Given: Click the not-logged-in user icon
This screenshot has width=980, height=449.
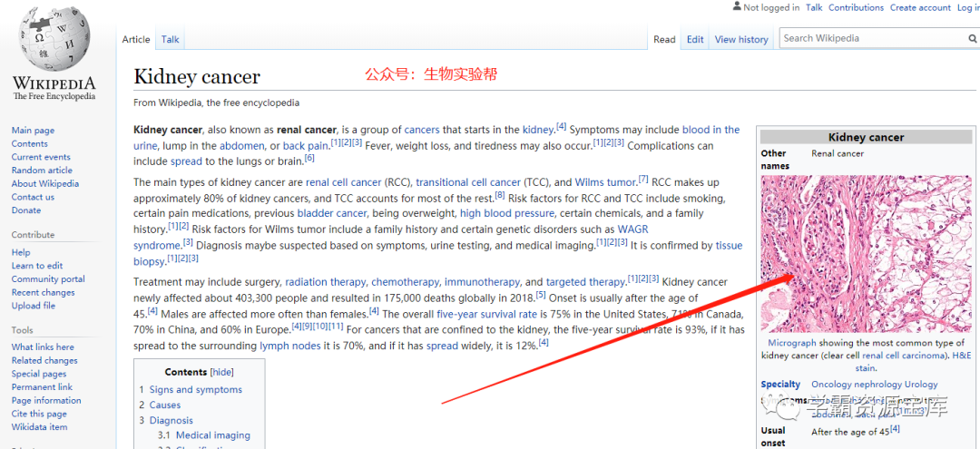Looking at the screenshot, I should pyautogui.click(x=737, y=7).
